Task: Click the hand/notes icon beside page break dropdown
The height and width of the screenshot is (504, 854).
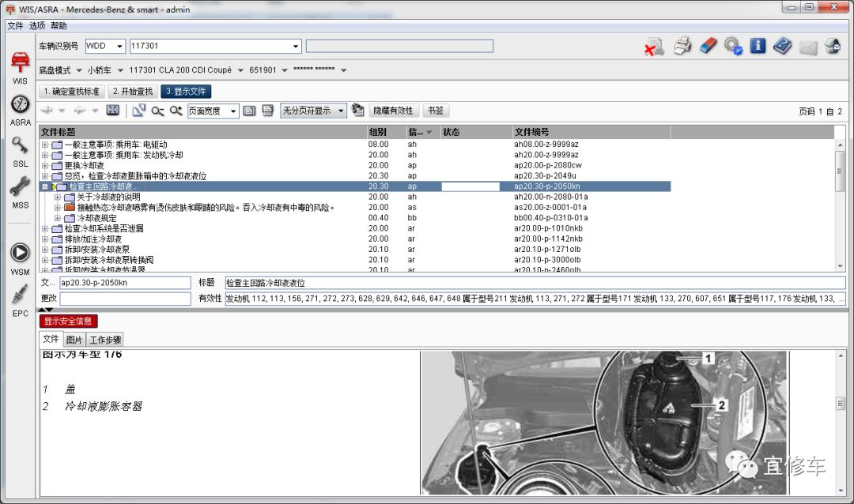Action: pos(357,110)
